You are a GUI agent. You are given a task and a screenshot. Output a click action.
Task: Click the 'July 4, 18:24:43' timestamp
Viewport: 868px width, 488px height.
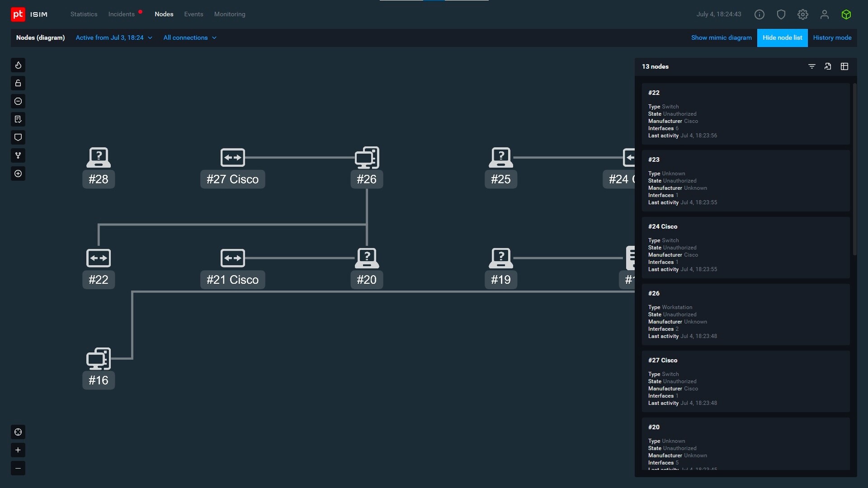coord(719,14)
